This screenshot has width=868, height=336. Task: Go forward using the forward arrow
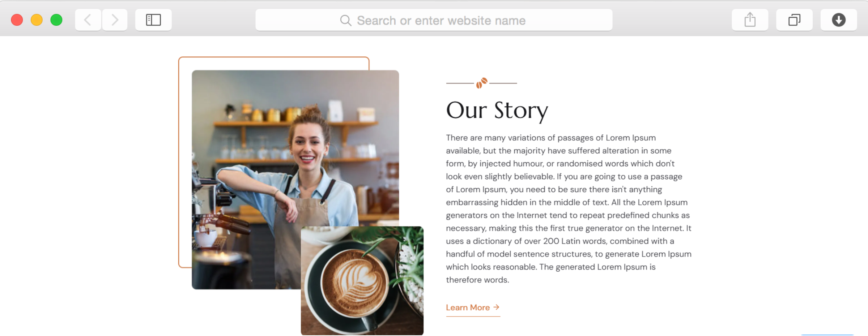115,20
